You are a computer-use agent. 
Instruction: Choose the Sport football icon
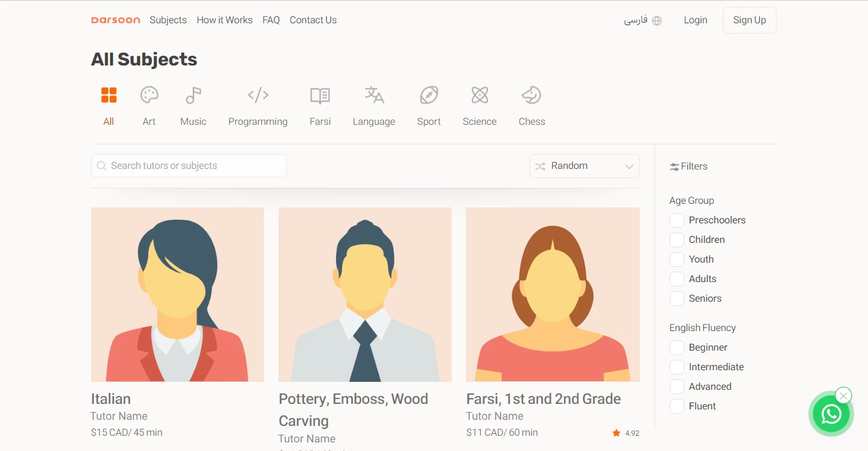[429, 95]
